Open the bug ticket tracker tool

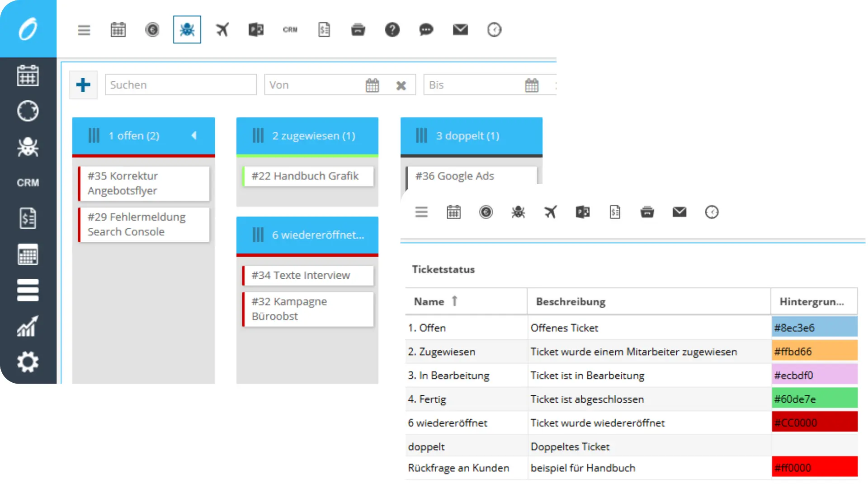(x=187, y=29)
